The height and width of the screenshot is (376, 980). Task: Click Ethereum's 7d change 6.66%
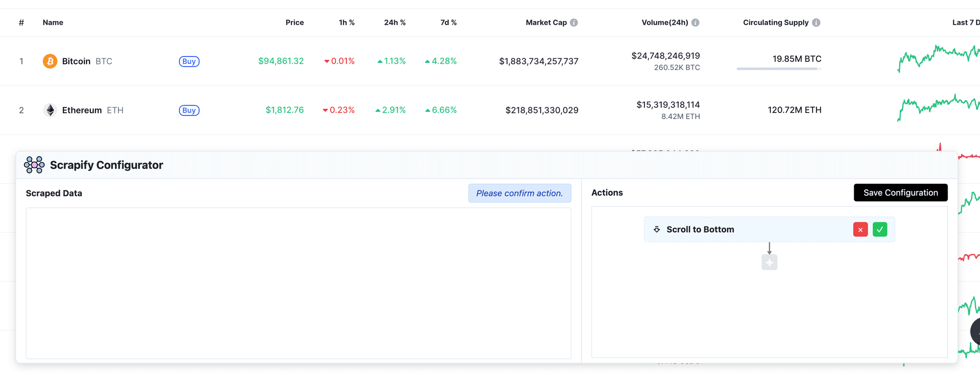[x=441, y=110]
